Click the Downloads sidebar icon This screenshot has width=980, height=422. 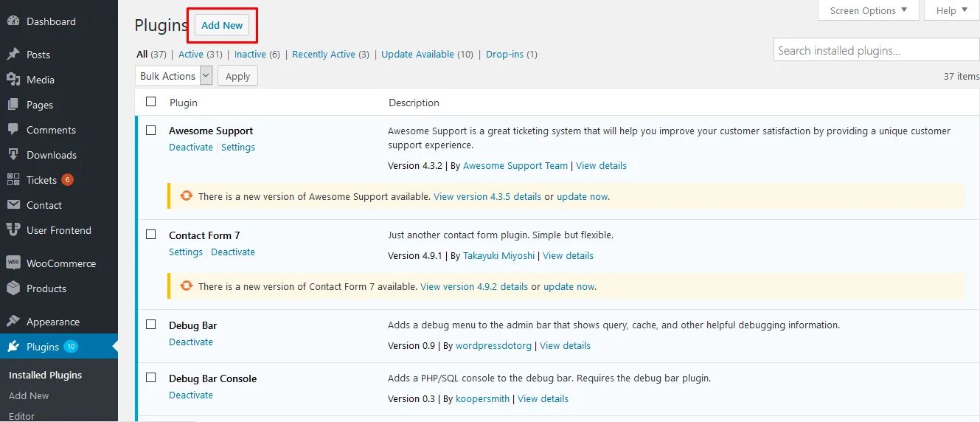pos(13,155)
